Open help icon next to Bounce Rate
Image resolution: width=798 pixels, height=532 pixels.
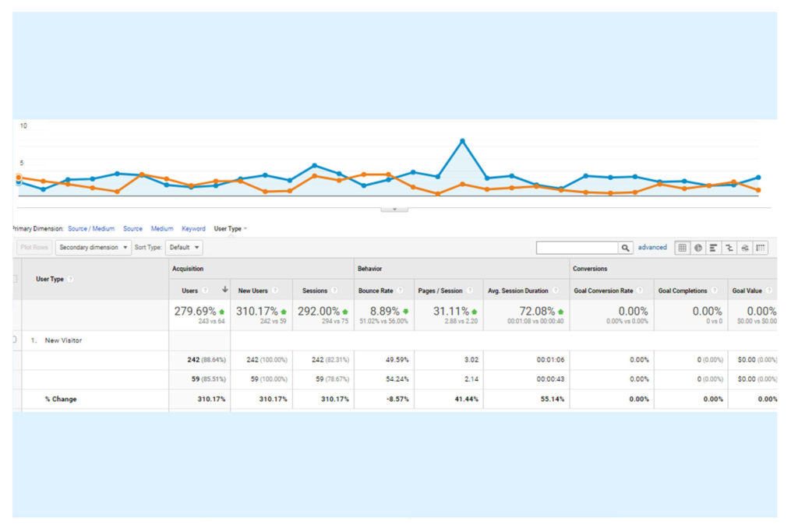[x=401, y=291]
